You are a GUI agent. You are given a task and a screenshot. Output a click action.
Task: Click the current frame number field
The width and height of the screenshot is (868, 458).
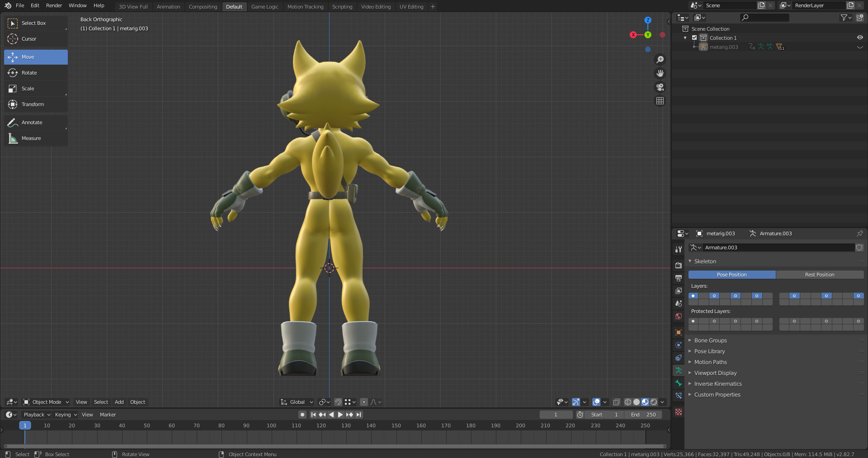pos(556,415)
